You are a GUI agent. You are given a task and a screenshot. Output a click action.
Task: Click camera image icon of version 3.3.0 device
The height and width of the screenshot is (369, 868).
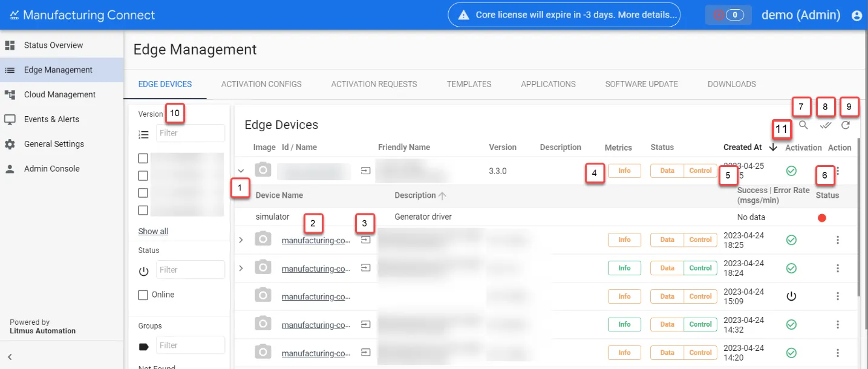coord(263,171)
